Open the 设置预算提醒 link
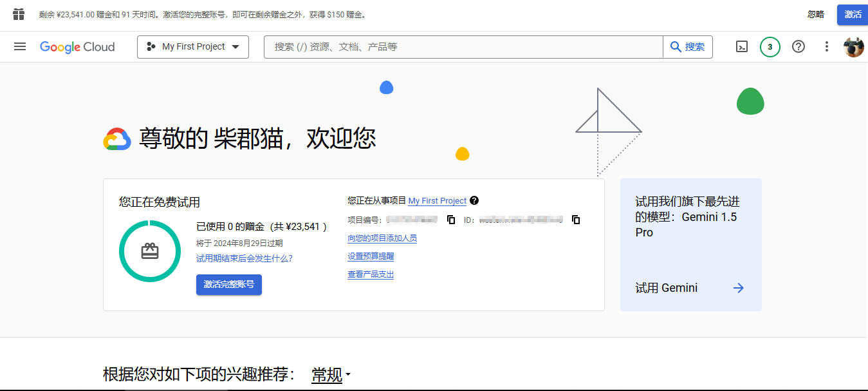868x391 pixels. (370, 256)
